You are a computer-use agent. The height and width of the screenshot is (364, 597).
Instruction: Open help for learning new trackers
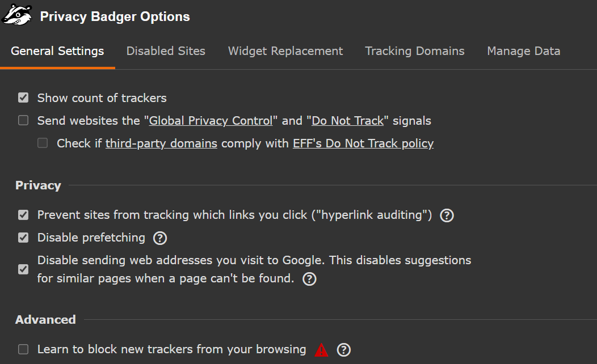pos(343,350)
